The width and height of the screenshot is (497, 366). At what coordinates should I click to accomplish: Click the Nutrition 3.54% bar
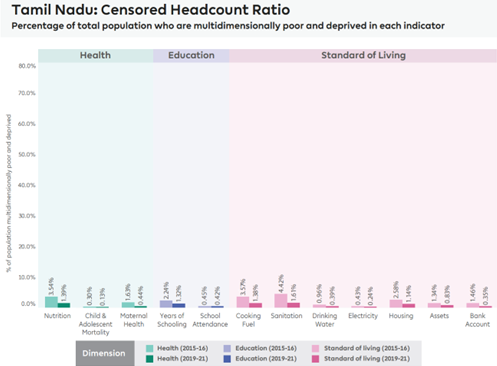[51, 302]
